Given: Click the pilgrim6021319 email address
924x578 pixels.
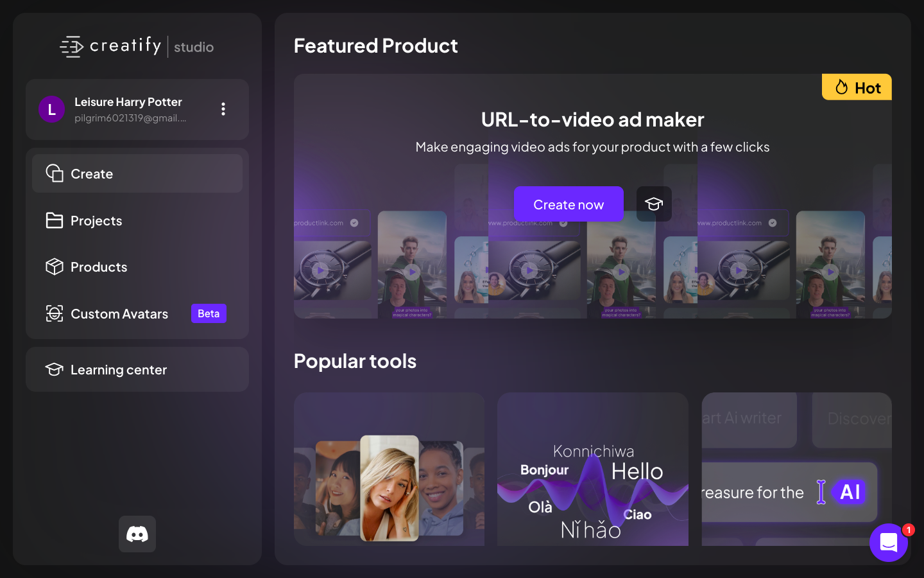Looking at the screenshot, I should coord(130,118).
